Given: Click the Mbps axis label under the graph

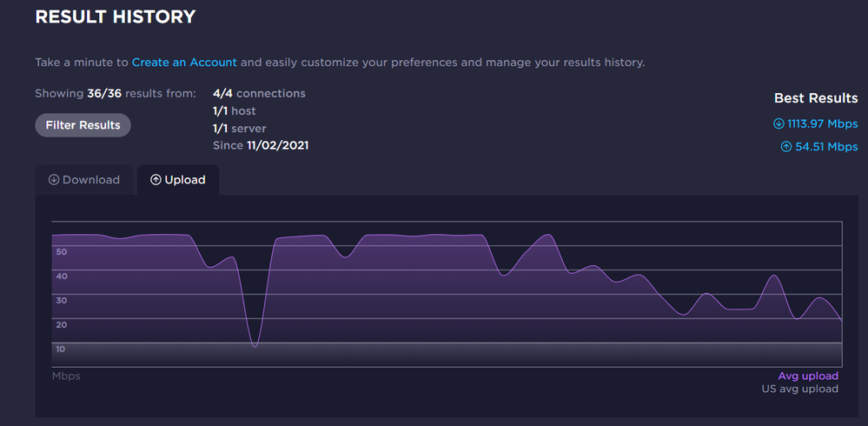Looking at the screenshot, I should [x=66, y=376].
